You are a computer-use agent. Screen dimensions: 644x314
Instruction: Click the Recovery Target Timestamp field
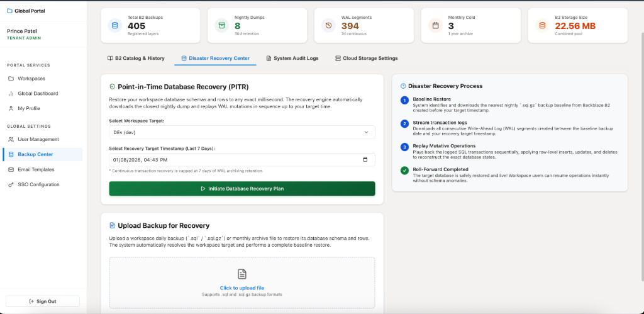242,160
